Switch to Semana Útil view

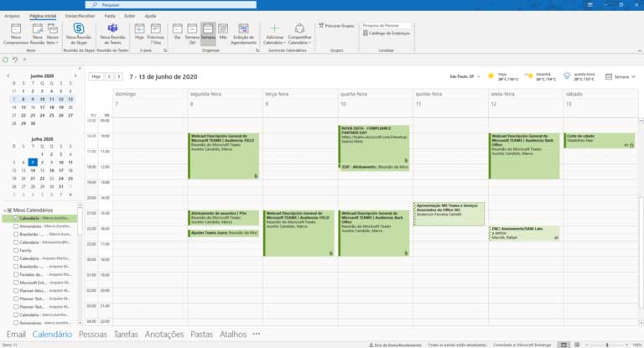pos(192,34)
